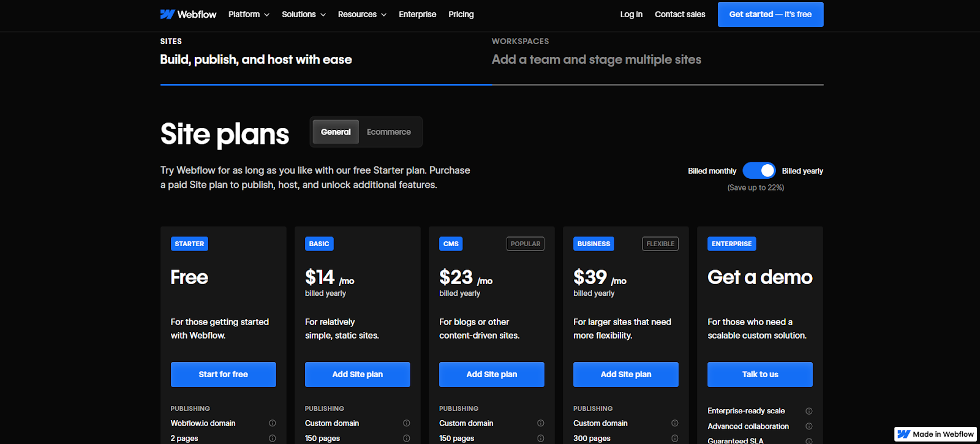980x444 pixels.
Task: Expand the Resources dropdown
Action: [x=362, y=14]
